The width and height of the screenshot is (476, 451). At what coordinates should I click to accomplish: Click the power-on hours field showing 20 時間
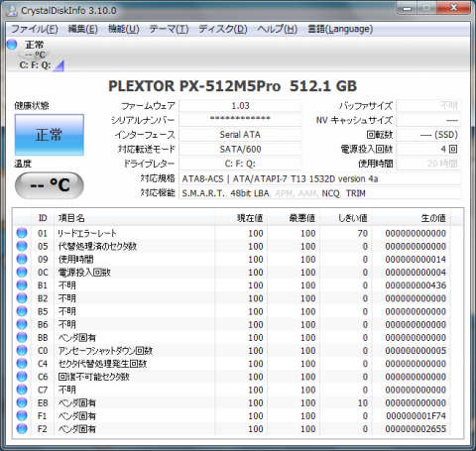pos(428,164)
